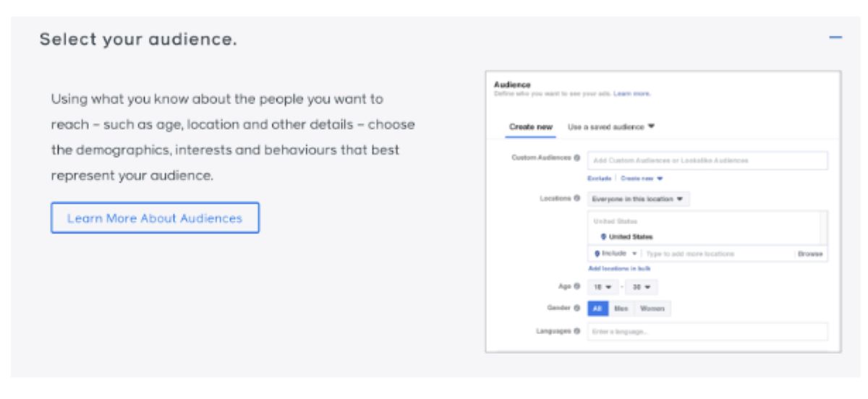Viewport: 868px width, 399px height.
Task: Click the Browse locations button
Action: 810,254
